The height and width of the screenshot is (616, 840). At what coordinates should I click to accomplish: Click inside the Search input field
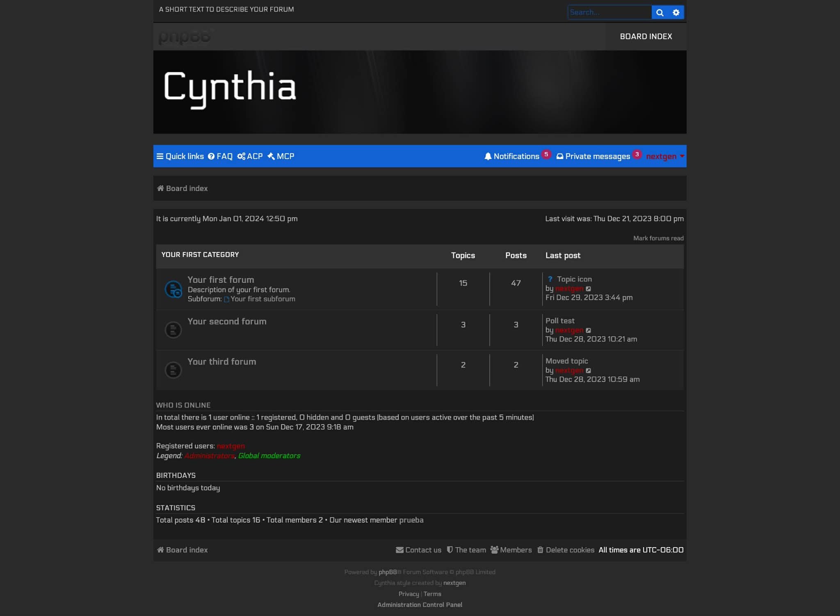pyautogui.click(x=610, y=12)
